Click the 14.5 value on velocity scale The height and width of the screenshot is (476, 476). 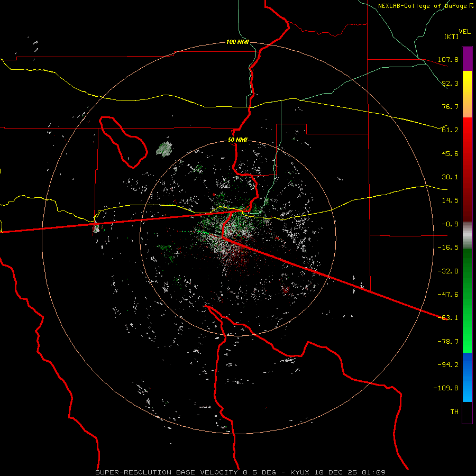pos(450,200)
